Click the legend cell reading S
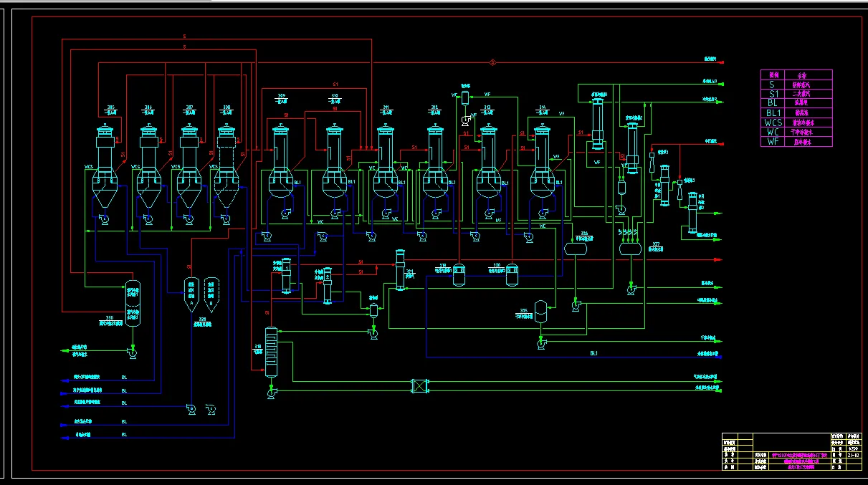 coord(772,84)
